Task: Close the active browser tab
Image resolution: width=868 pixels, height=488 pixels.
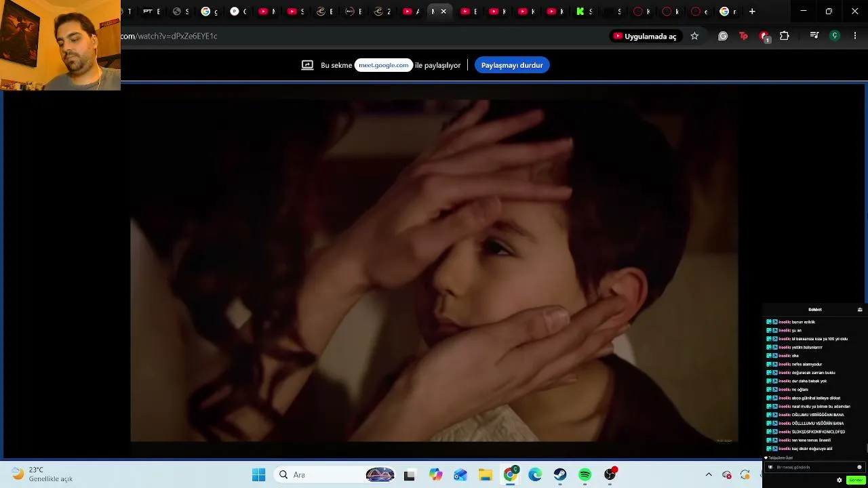Action: [443, 12]
